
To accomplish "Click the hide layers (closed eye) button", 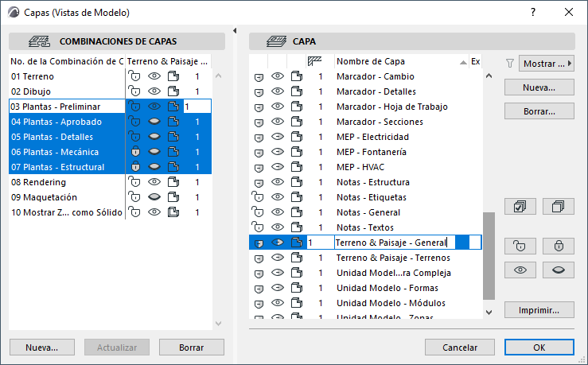I will [558, 270].
